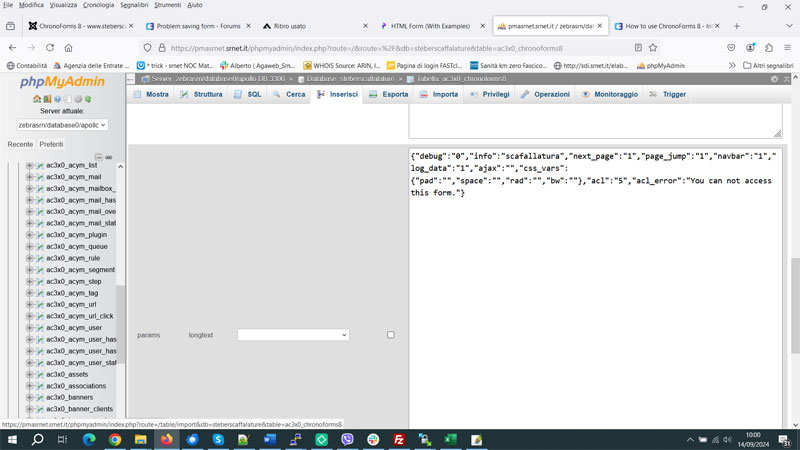
Task: Click the logout door icon in sidebar
Action: (47, 99)
